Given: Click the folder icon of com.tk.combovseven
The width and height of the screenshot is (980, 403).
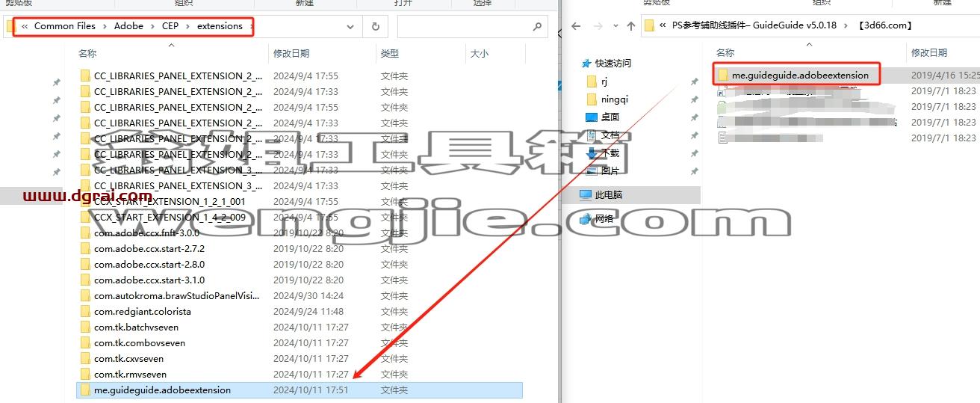Looking at the screenshot, I should coord(85,342).
